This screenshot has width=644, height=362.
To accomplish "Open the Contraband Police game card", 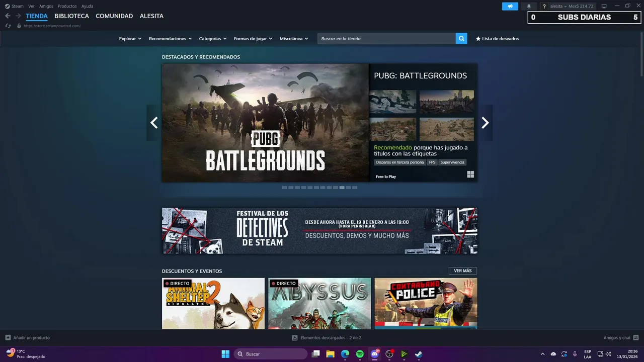I will [x=426, y=304].
